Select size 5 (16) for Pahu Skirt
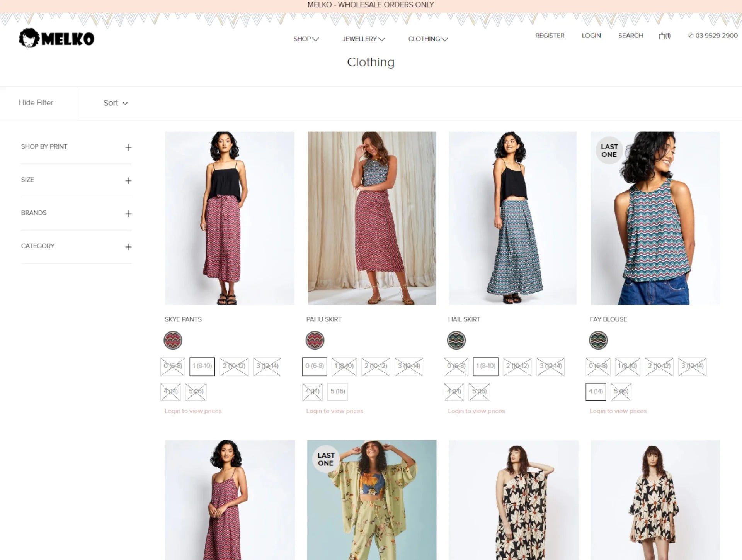 337,392
